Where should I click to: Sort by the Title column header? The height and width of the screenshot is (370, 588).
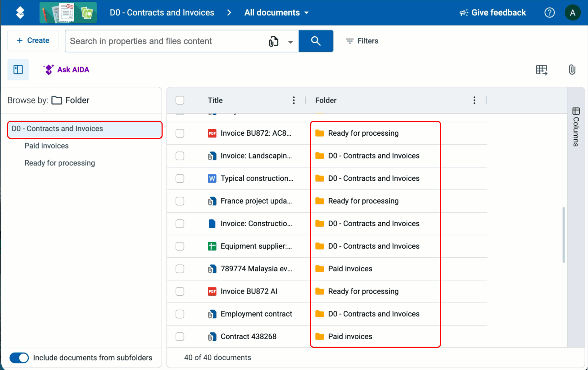(215, 100)
